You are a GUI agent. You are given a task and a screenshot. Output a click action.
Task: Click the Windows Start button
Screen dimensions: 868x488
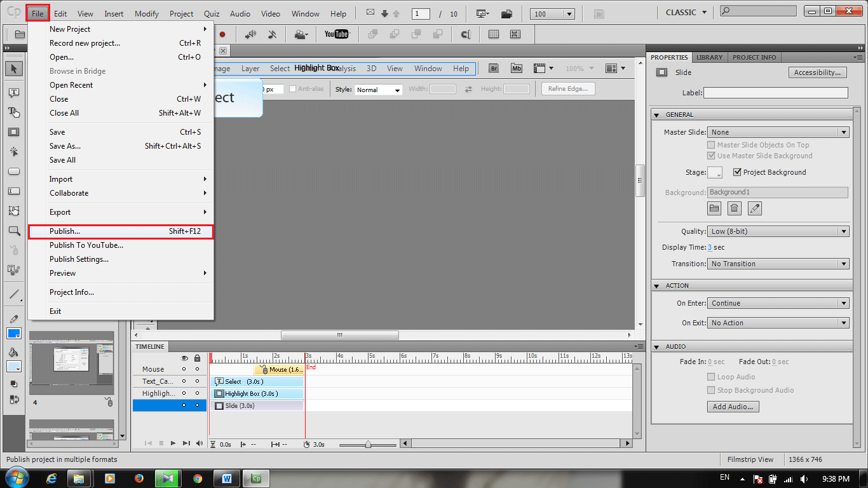click(17, 478)
